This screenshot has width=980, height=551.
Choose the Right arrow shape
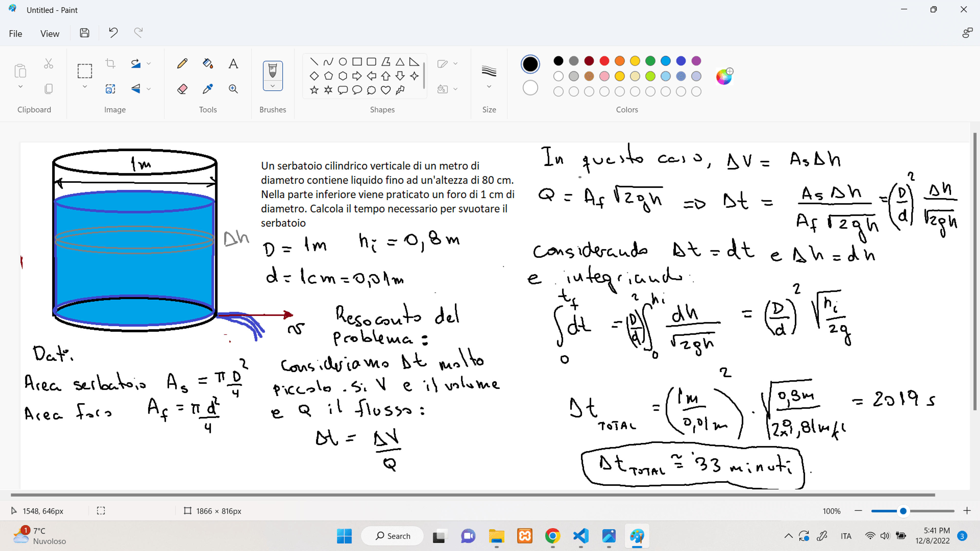tap(357, 76)
